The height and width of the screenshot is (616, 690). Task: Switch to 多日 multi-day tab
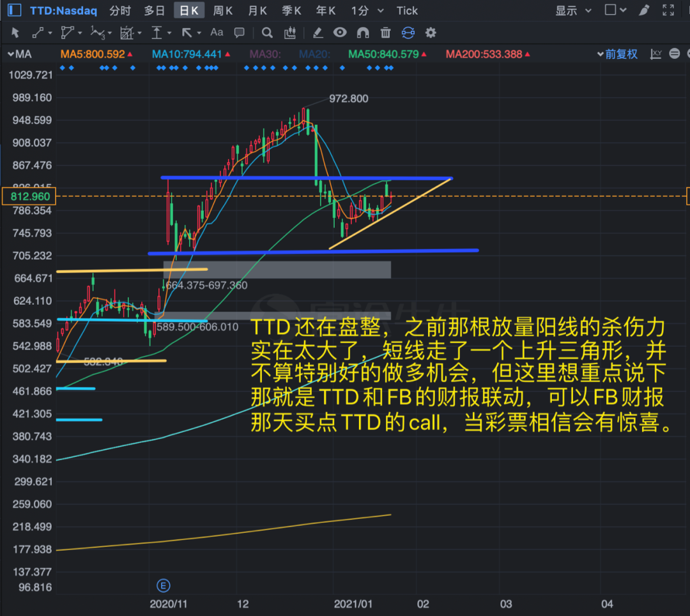click(154, 11)
